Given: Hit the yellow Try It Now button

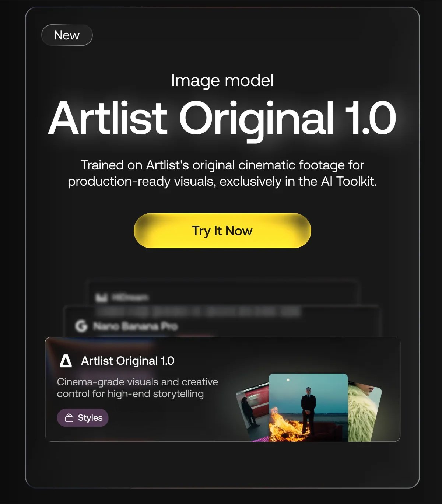Looking at the screenshot, I should click(x=222, y=231).
